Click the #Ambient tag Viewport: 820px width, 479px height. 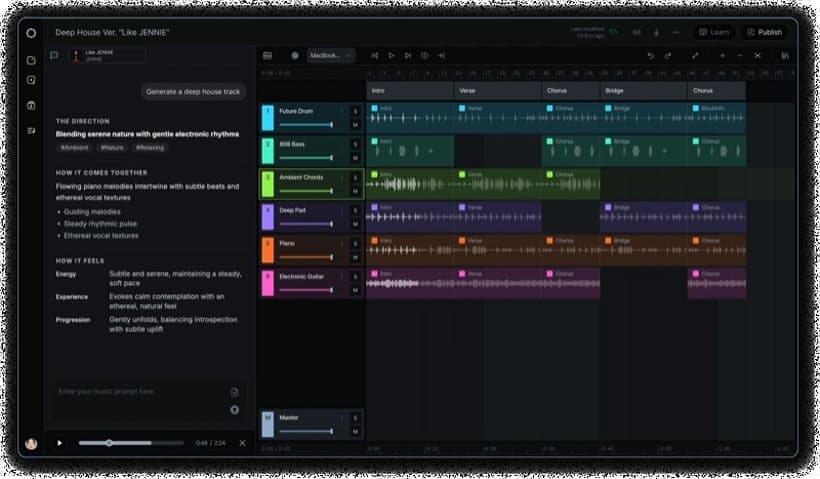74,148
